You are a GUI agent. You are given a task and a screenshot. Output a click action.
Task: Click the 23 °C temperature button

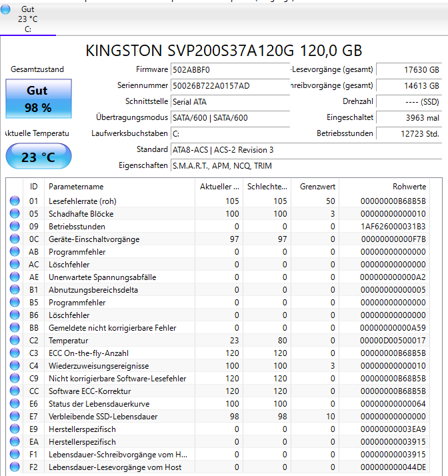coord(39,157)
